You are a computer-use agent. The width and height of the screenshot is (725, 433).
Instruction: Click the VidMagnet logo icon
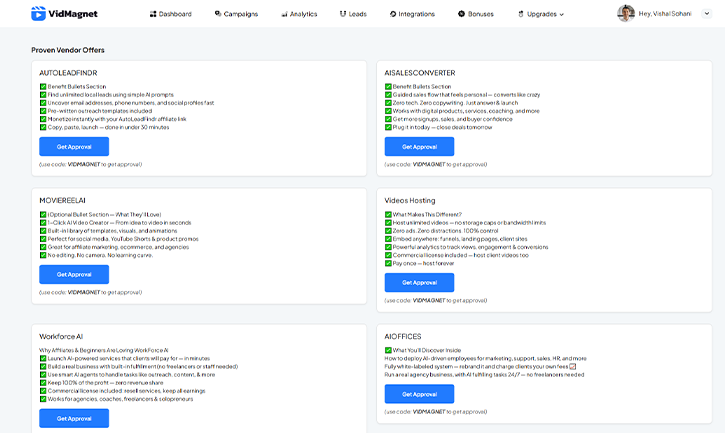tap(38, 13)
